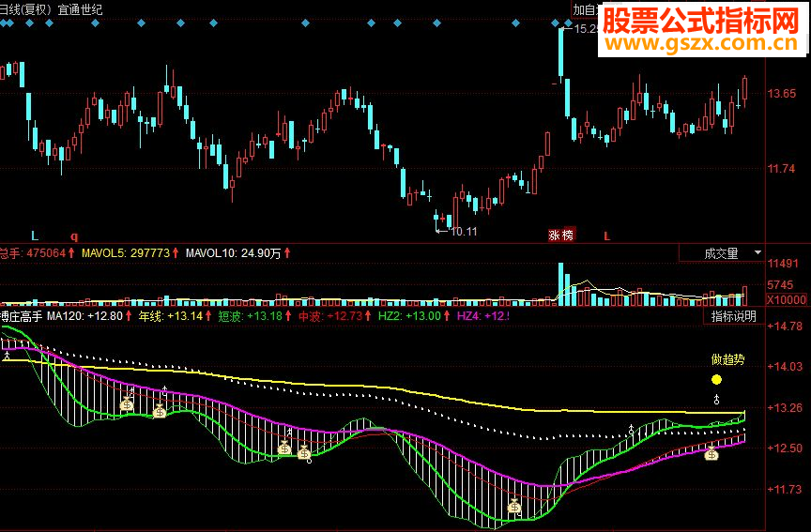Click the magenta HZ4 label
The width and height of the screenshot is (811, 532).
483,316
